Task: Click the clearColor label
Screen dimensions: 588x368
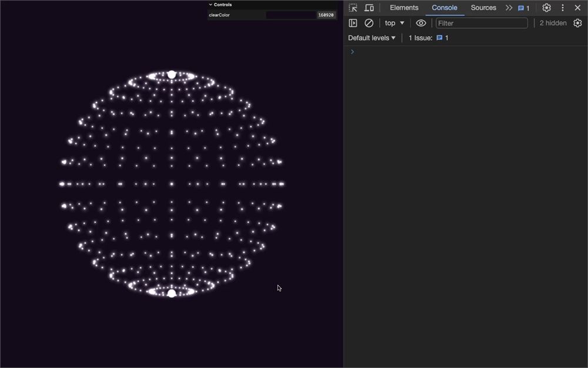Action: [219, 15]
